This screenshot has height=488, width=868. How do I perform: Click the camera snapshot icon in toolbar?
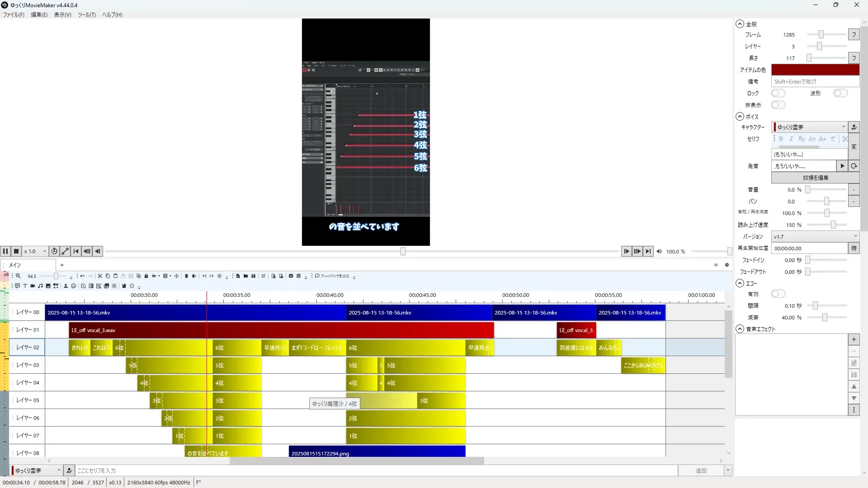tap(291, 276)
